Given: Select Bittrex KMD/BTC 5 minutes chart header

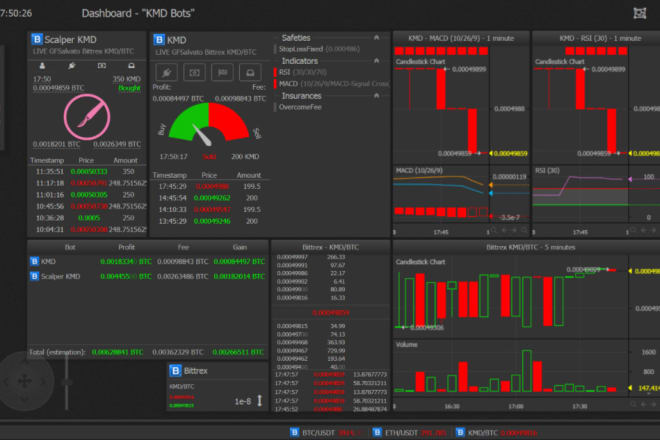Looking at the screenshot, I should 530,247.
